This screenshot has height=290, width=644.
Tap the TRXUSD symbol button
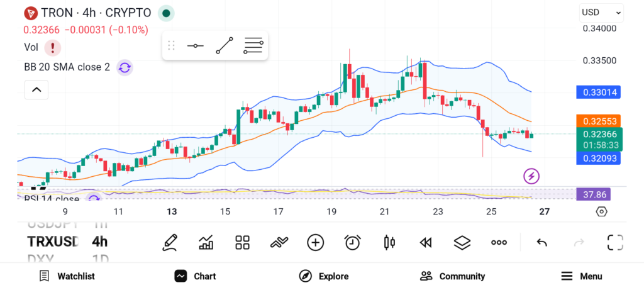pos(53,242)
